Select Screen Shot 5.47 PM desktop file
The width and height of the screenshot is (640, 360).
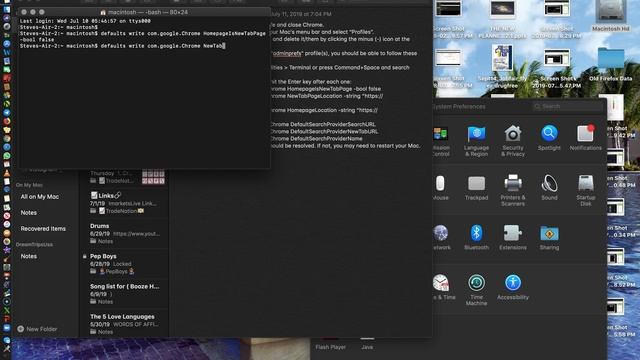pyautogui.click(x=557, y=67)
